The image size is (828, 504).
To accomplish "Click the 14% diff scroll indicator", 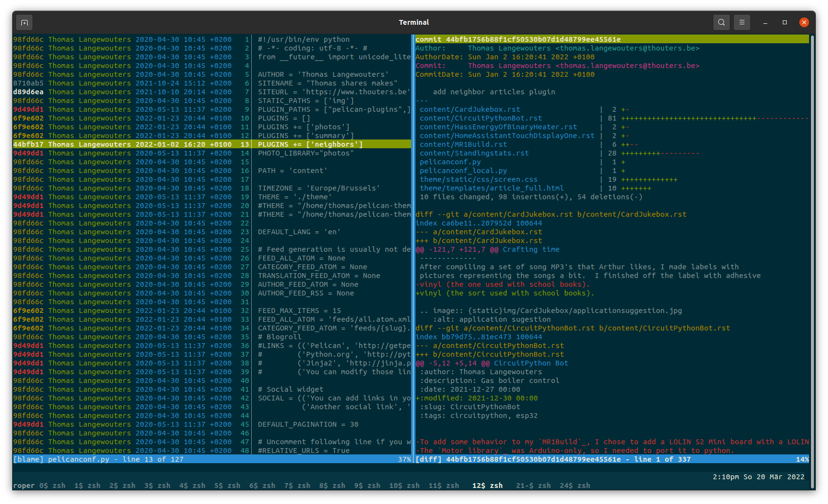I will click(x=802, y=459).
